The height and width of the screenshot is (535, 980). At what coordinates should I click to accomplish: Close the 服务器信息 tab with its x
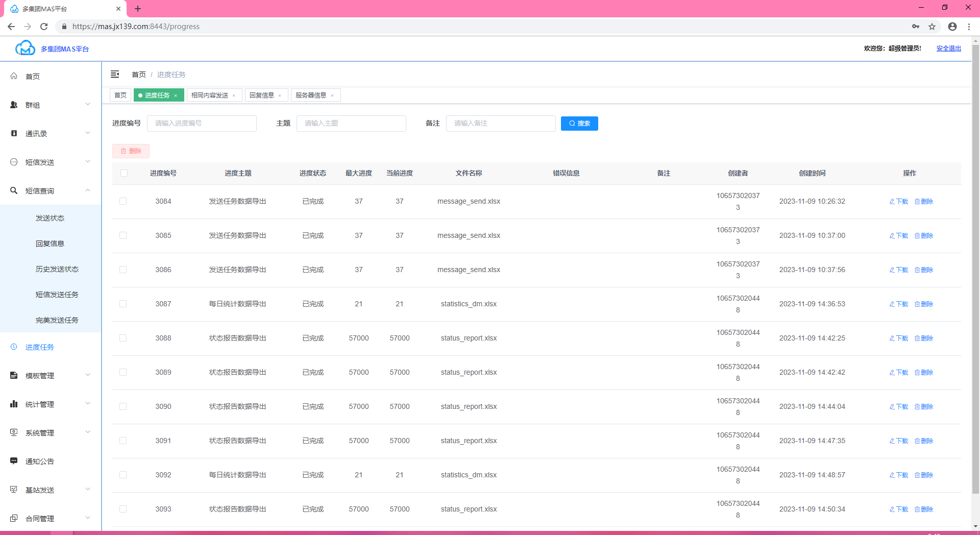pyautogui.click(x=332, y=95)
